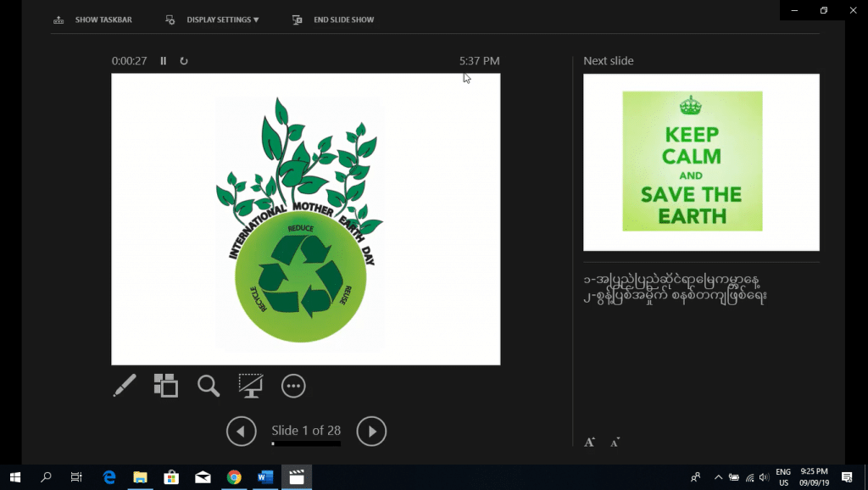Image resolution: width=868 pixels, height=490 pixels.
Task: Open Windows Start menu
Action: tap(15, 477)
